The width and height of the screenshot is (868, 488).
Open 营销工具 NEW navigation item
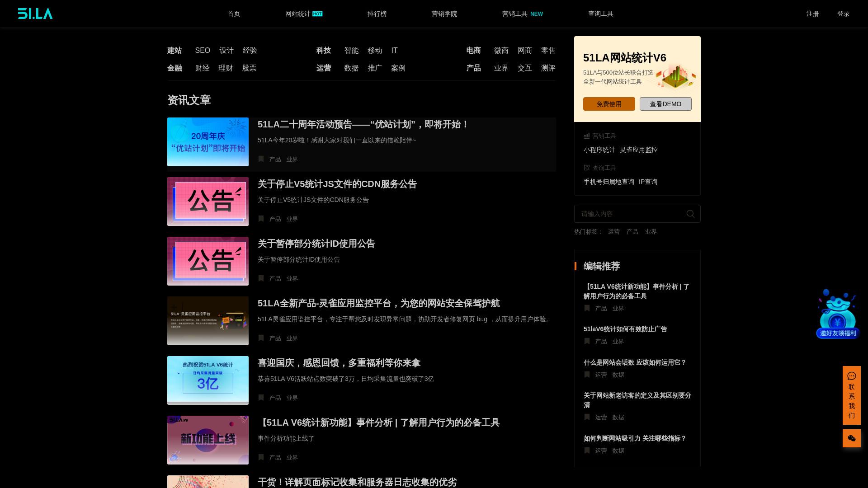coord(523,14)
